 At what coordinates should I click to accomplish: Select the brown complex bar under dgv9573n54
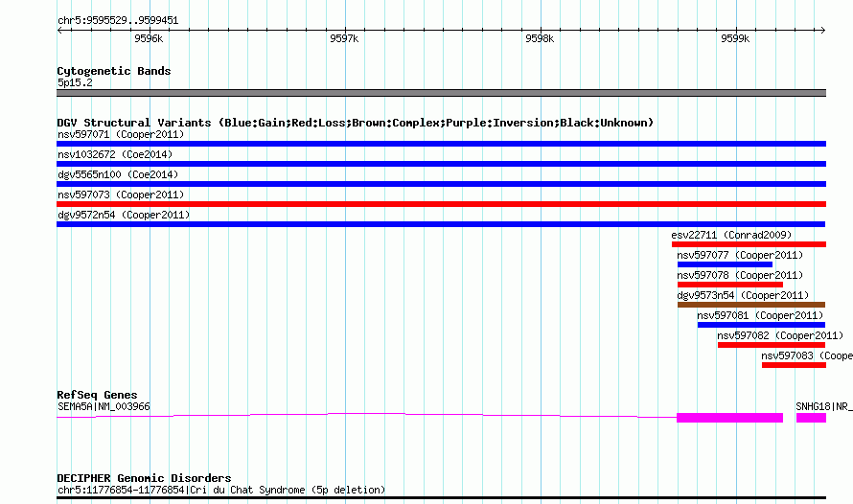751,305
